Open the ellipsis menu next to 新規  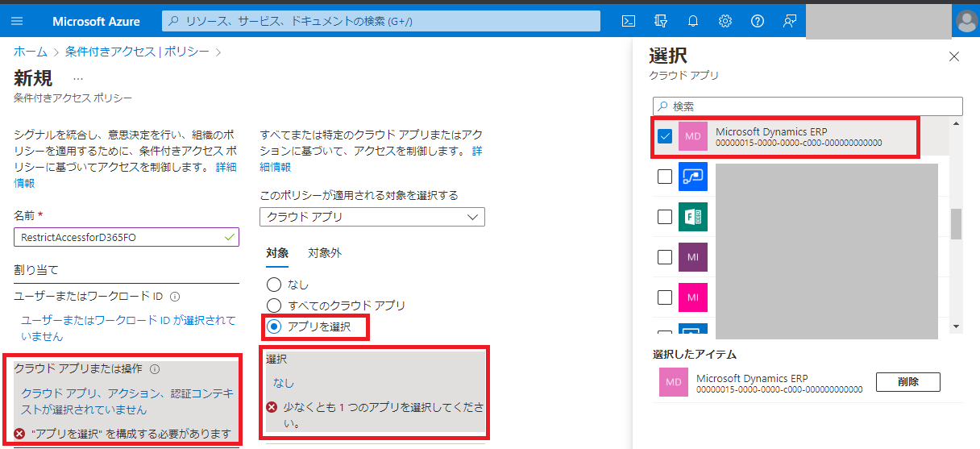pyautogui.click(x=78, y=79)
